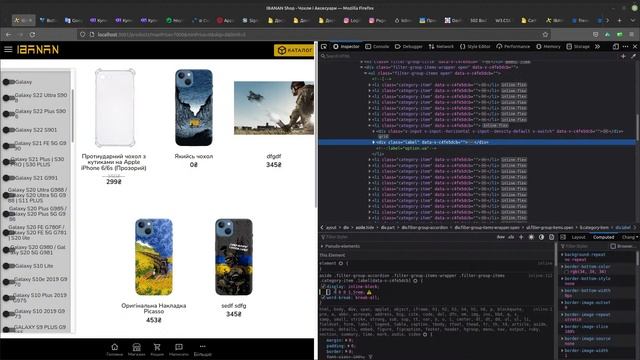Toggle the Galaxy filter switch
The height and width of the screenshot is (360, 640).
pos(9,82)
